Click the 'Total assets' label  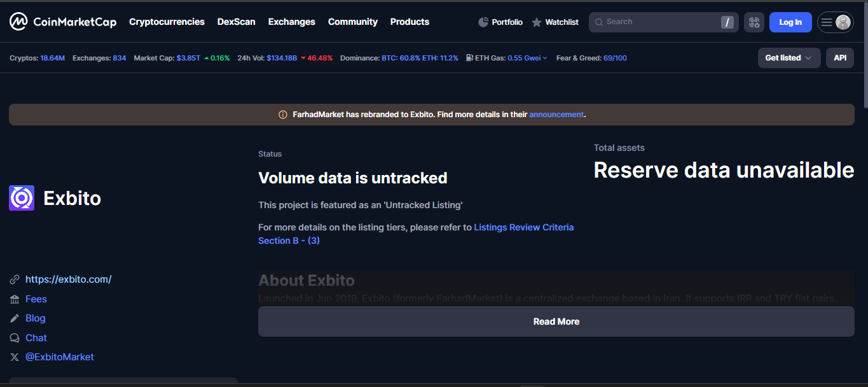tap(619, 148)
